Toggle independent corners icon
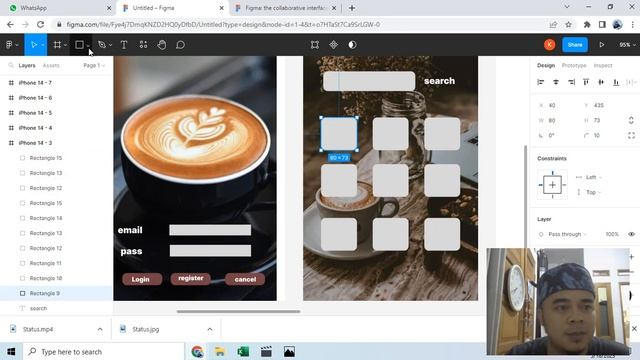The image size is (640, 360). [x=631, y=136]
